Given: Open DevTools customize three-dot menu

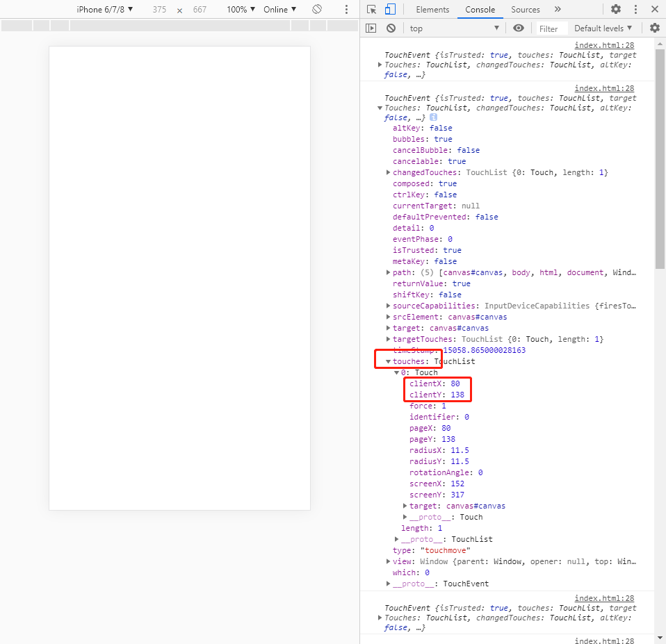Looking at the screenshot, I should [x=636, y=9].
